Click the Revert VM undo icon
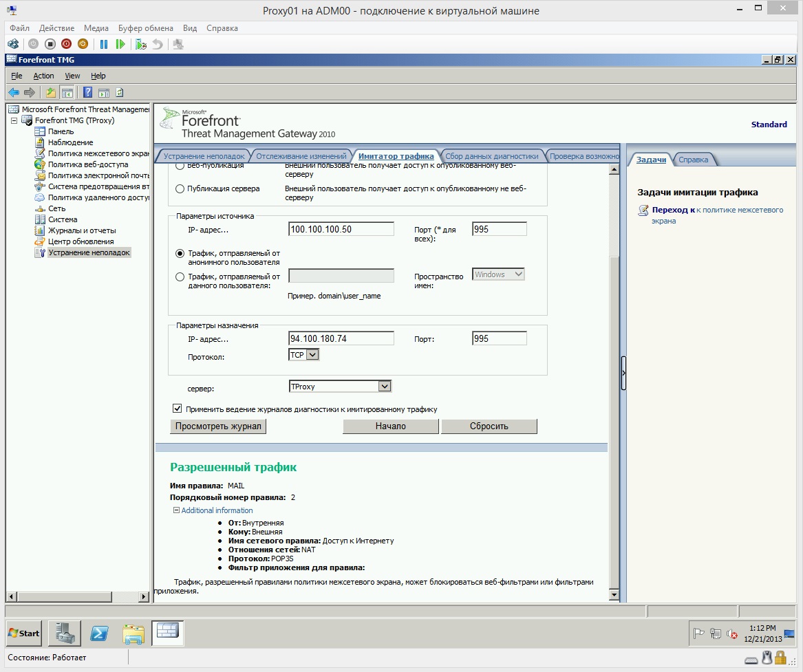The height and width of the screenshot is (672, 803). (157, 45)
